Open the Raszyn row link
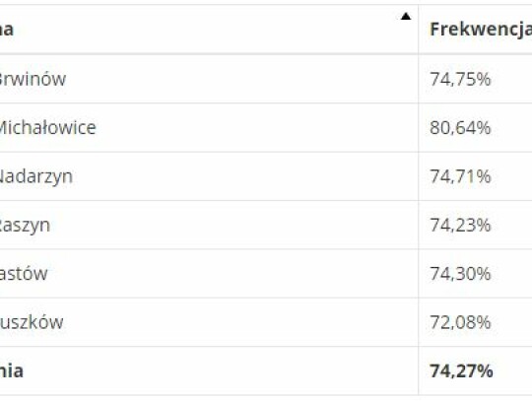The width and height of the screenshot is (532, 401). coord(25,226)
